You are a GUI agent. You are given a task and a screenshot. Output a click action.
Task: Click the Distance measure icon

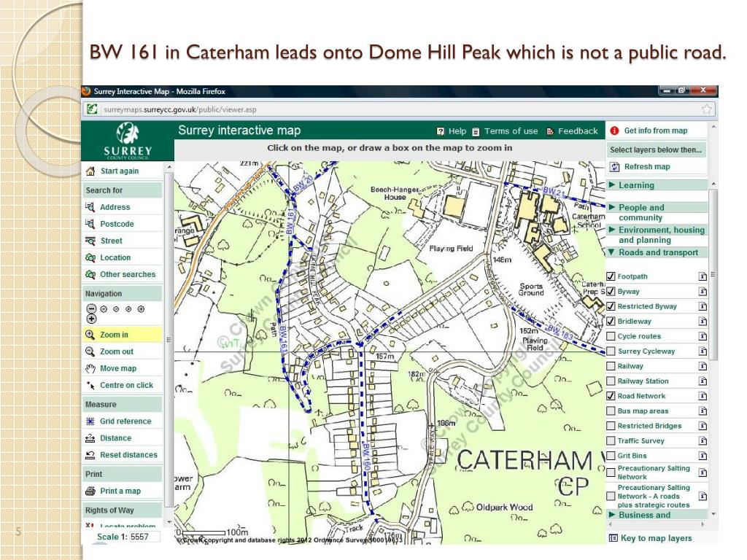90,438
